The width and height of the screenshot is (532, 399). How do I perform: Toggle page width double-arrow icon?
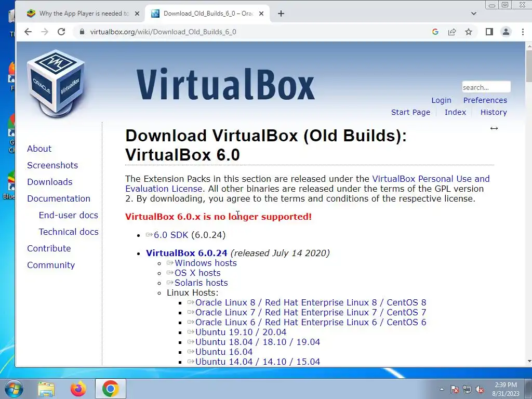pos(494,128)
